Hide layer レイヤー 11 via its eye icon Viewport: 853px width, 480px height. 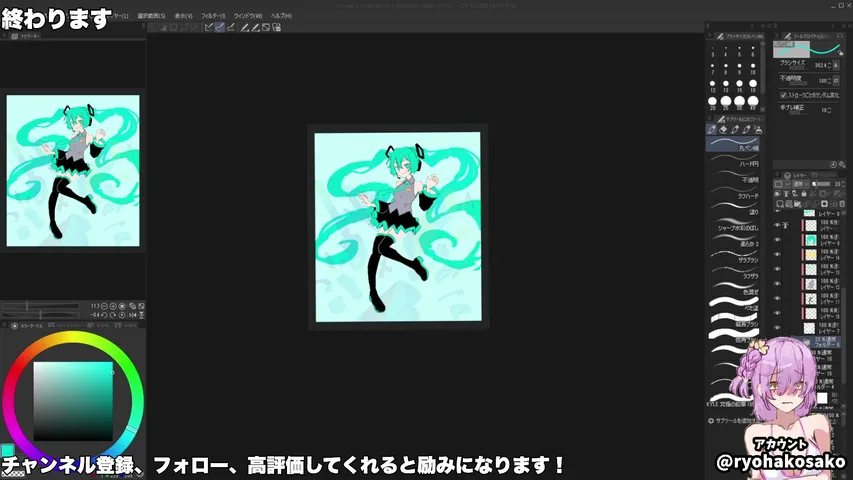pyautogui.click(x=777, y=298)
